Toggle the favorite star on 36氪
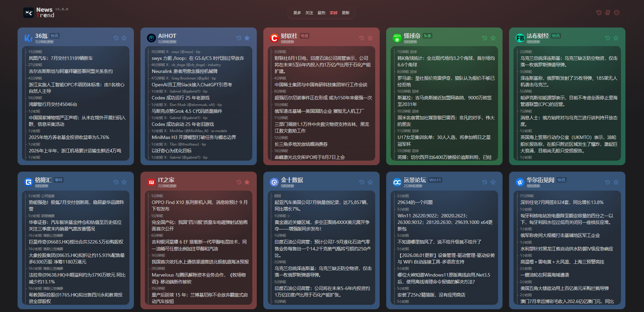 124,38
